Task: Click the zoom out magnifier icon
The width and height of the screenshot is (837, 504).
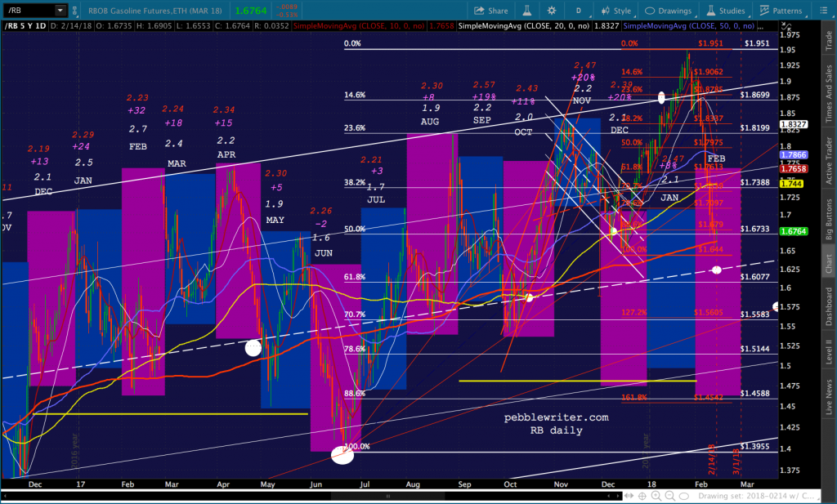Action: click(670, 496)
